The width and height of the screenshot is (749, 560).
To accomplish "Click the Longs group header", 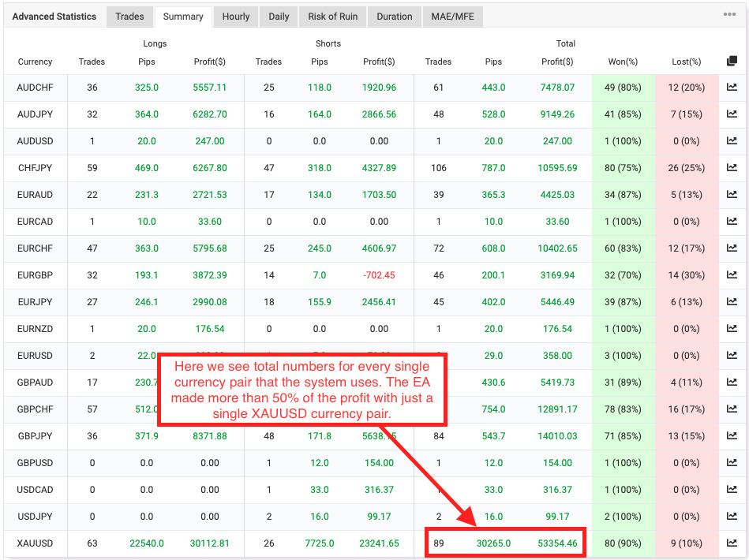I will point(155,43).
